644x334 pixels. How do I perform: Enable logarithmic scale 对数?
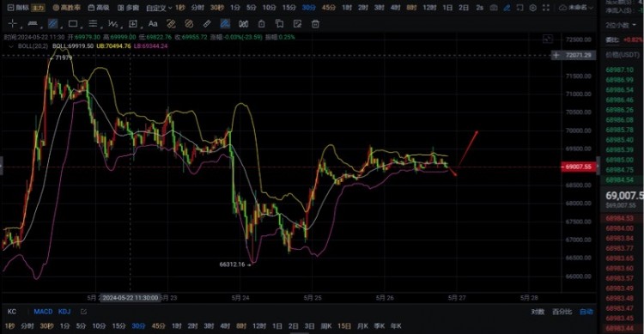pos(538,312)
